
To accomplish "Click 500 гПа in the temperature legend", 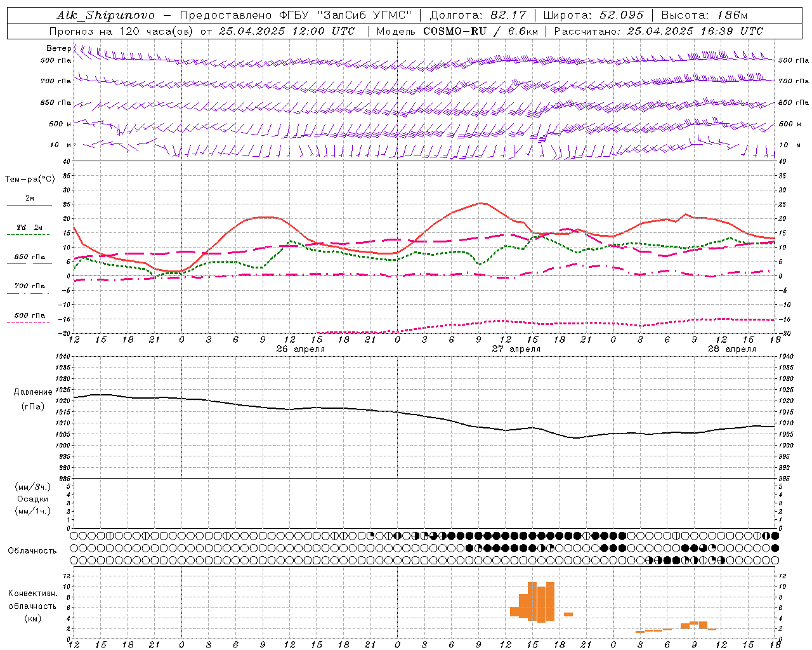I will point(30,315).
